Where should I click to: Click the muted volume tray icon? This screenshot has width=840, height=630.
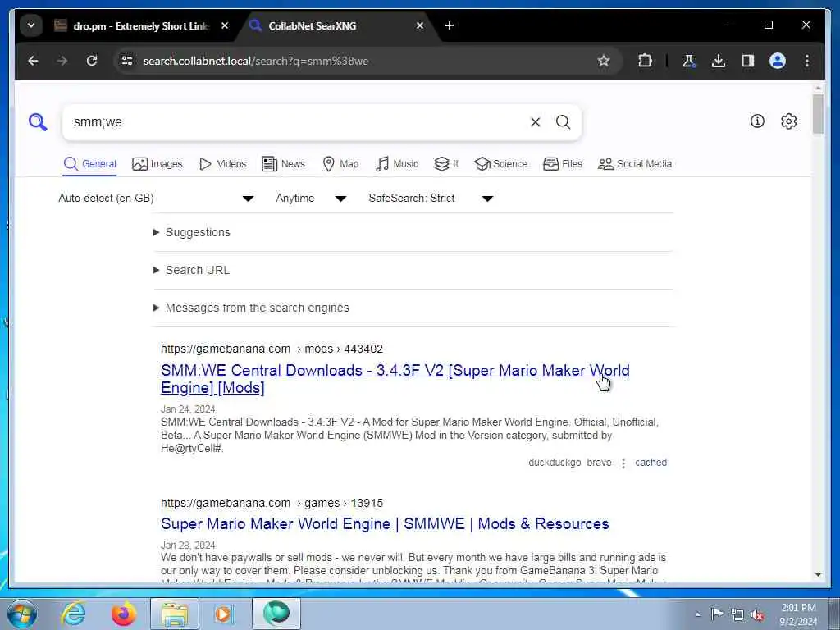tap(757, 615)
